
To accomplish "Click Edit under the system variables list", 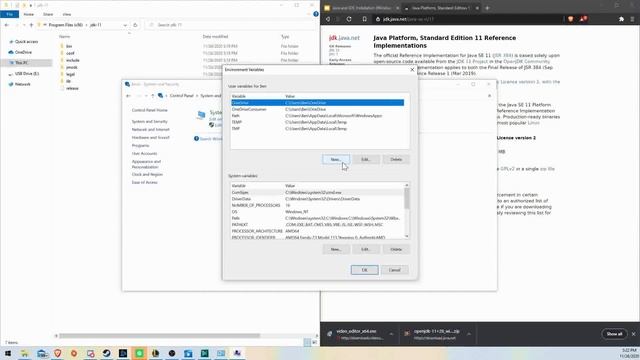I will pyautogui.click(x=366, y=249).
